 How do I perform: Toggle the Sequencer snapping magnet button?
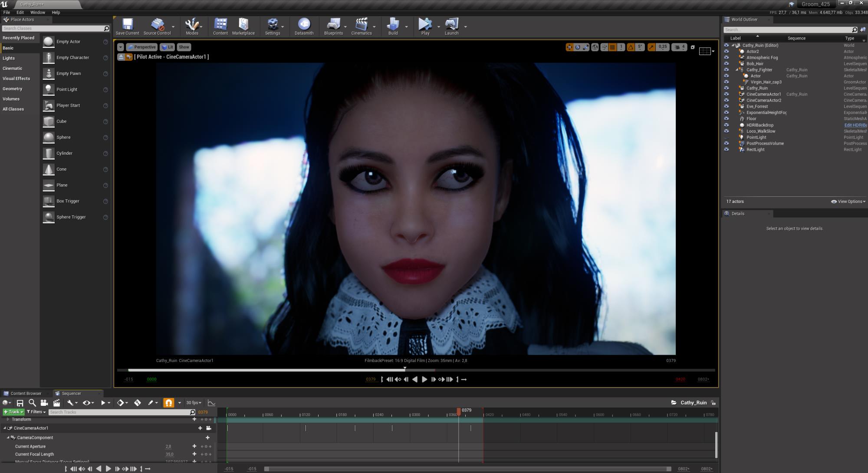click(168, 403)
